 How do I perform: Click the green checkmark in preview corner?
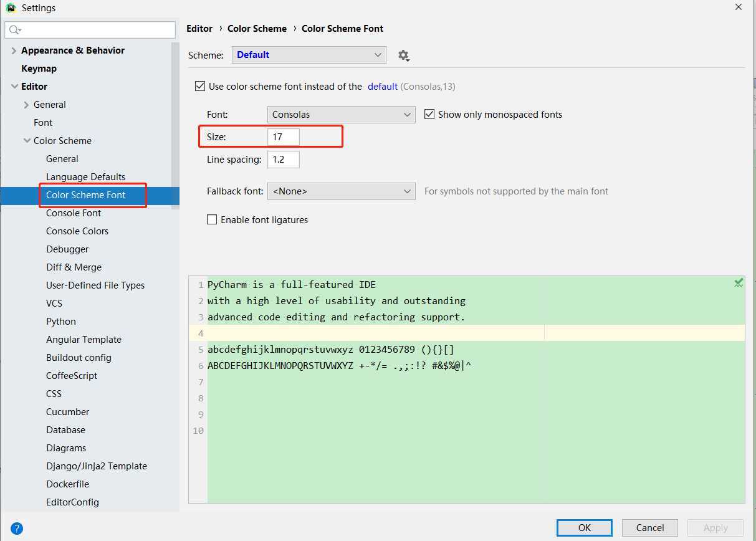tap(739, 283)
